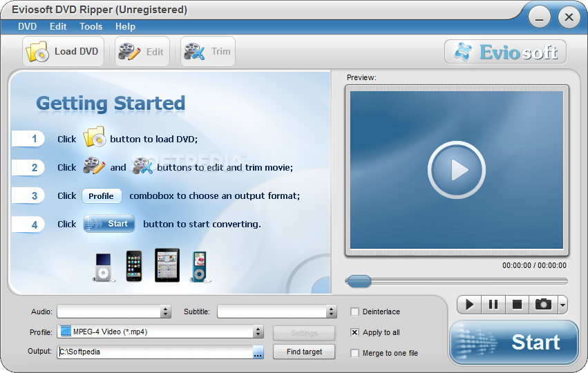Click the Load DVD toolbar button

(63, 51)
